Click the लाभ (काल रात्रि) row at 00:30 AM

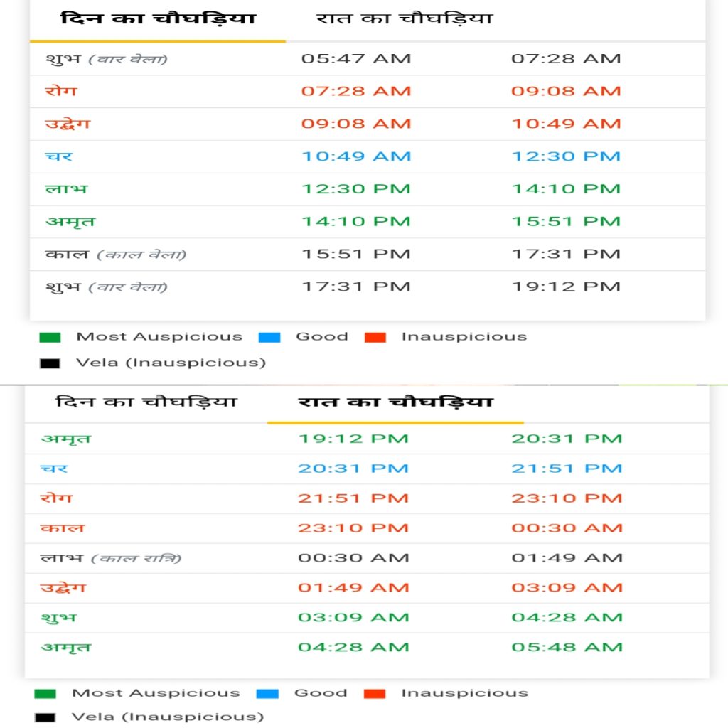point(367,558)
